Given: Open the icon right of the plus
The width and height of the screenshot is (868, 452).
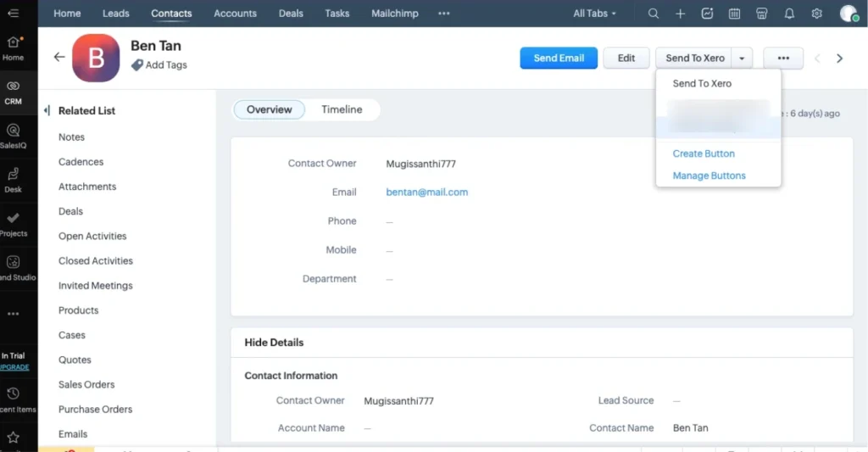Looking at the screenshot, I should click(x=708, y=14).
